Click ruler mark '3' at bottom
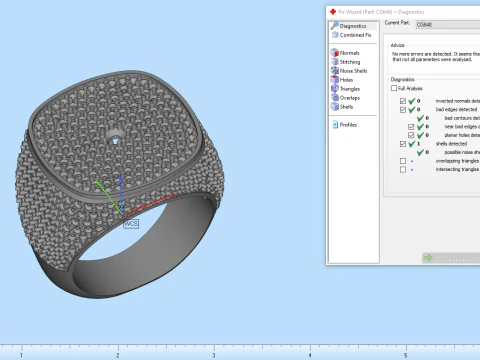480x360 pixels. (214, 355)
